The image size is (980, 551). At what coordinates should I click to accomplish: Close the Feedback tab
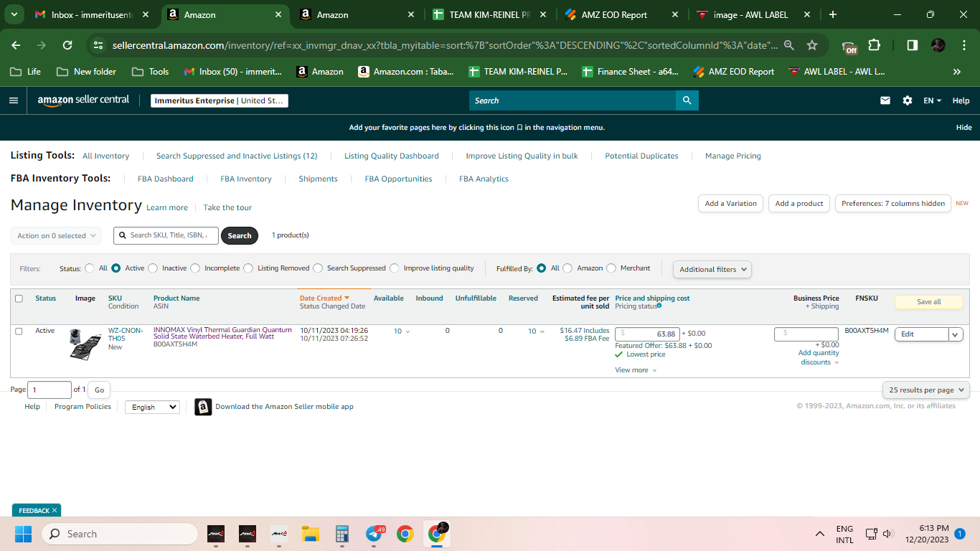coord(55,510)
